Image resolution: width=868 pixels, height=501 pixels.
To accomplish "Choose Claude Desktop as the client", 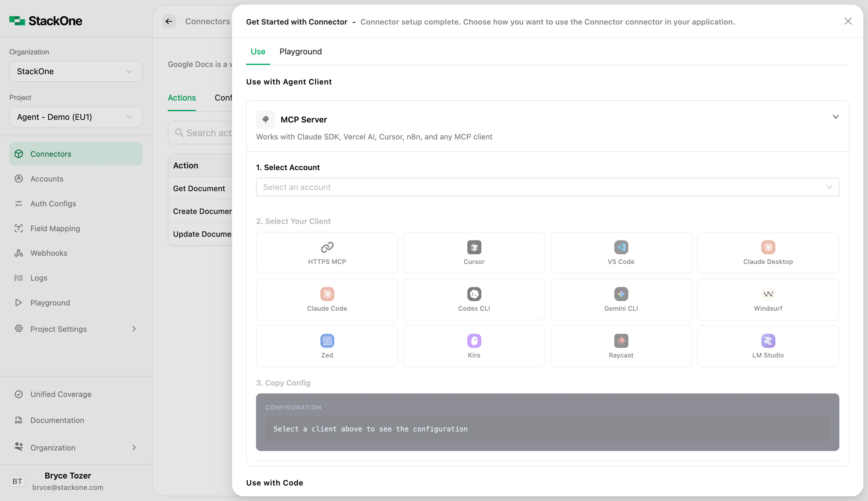I will [767, 253].
